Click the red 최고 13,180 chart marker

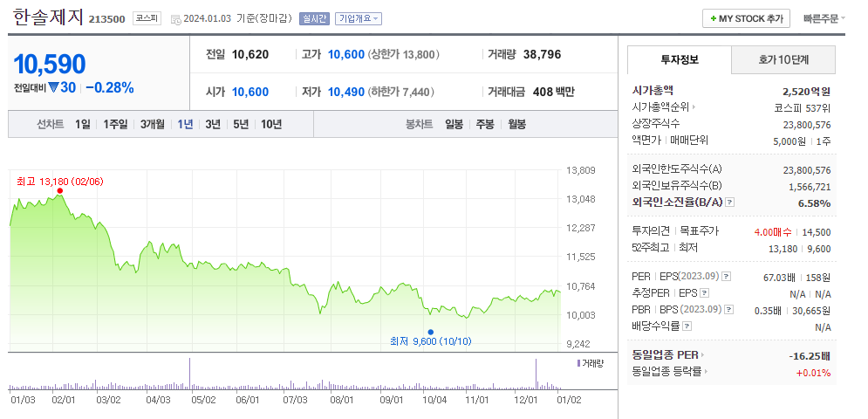click(x=60, y=190)
